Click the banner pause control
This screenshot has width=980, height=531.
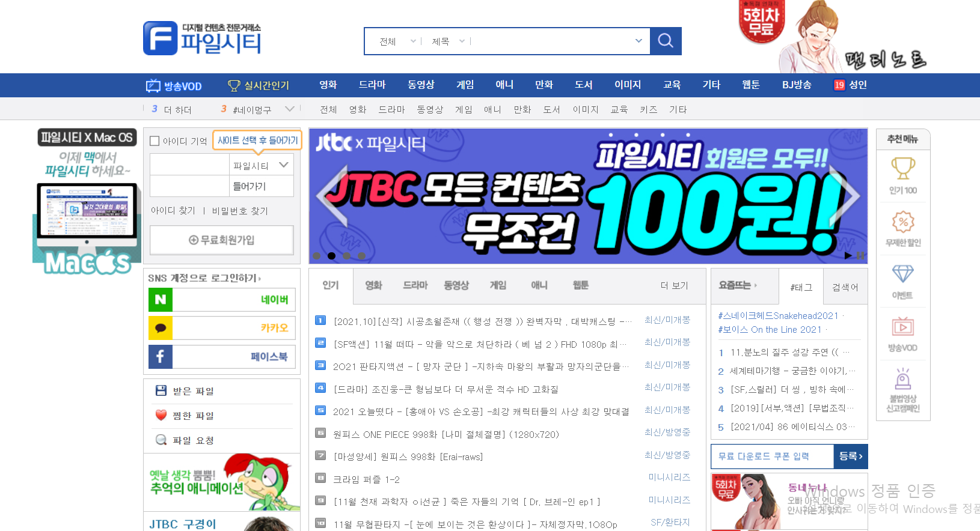[860, 255]
